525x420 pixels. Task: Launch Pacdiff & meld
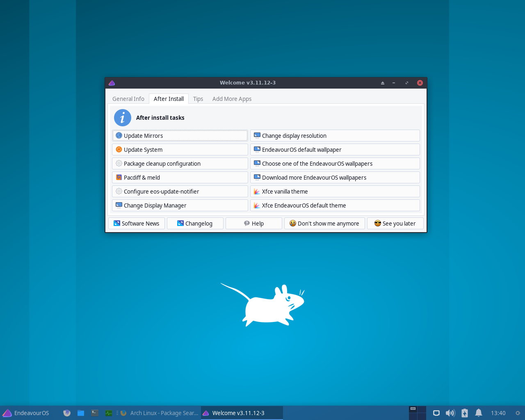[180, 178]
